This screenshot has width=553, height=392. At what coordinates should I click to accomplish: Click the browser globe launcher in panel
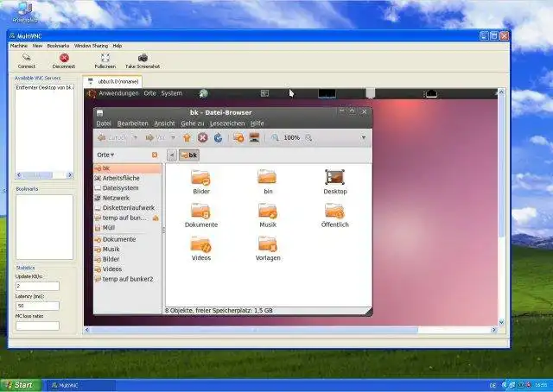204,93
